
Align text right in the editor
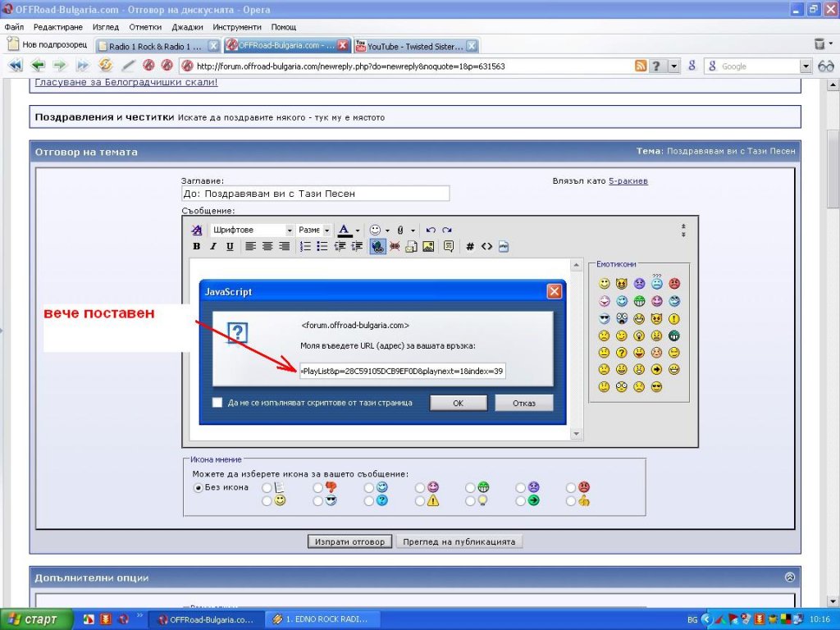(285, 246)
